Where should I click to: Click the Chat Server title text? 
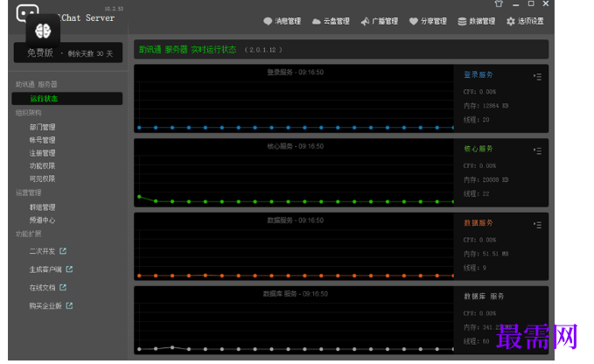87,17
